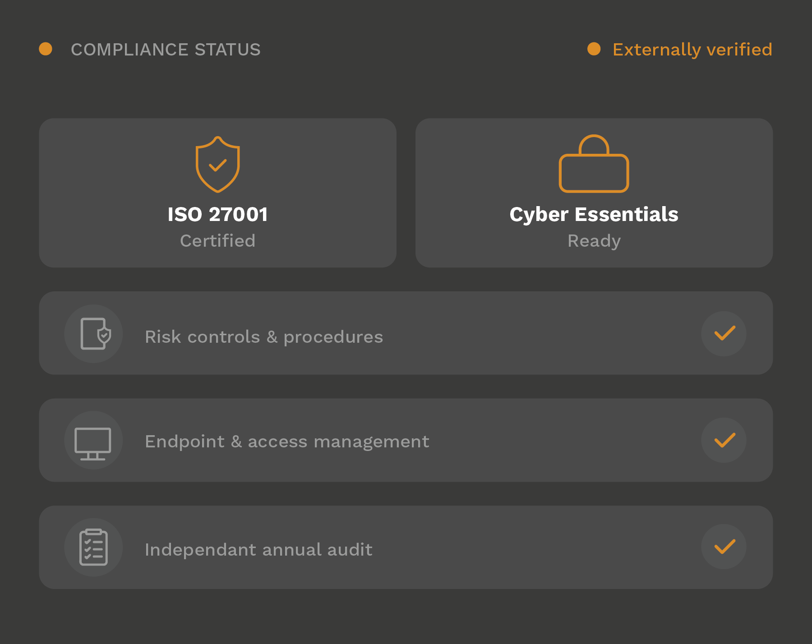The width and height of the screenshot is (812, 644).
Task: Click the COMPLIANCE STATUS heading
Action: [166, 50]
